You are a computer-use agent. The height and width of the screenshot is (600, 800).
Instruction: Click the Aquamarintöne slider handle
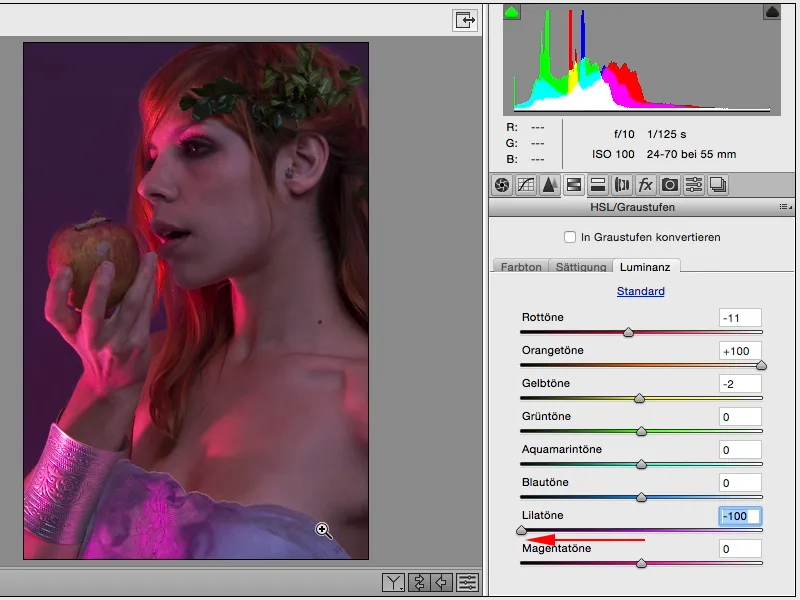tap(641, 465)
